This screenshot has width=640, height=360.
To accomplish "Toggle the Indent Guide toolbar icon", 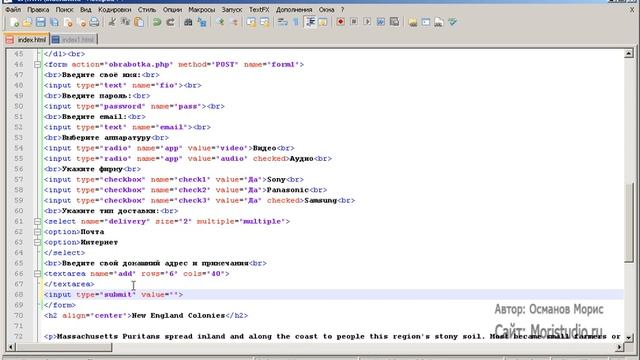I will pyautogui.click(x=310, y=22).
